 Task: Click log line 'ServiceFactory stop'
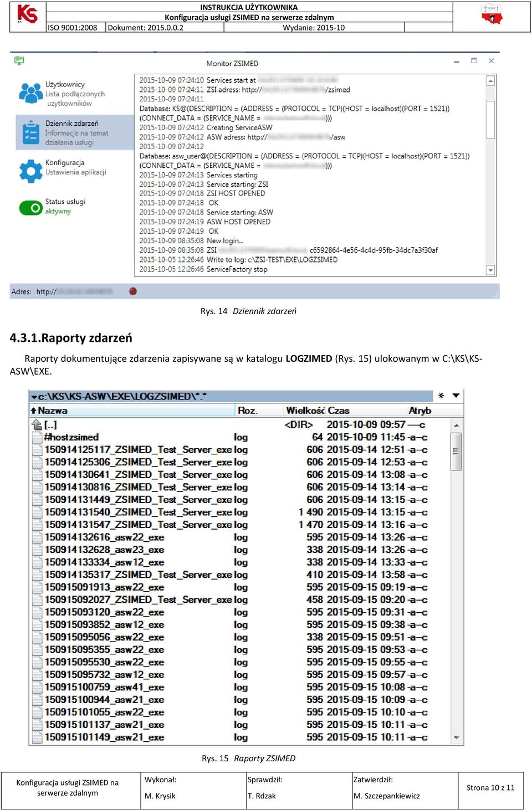pyautogui.click(x=237, y=269)
